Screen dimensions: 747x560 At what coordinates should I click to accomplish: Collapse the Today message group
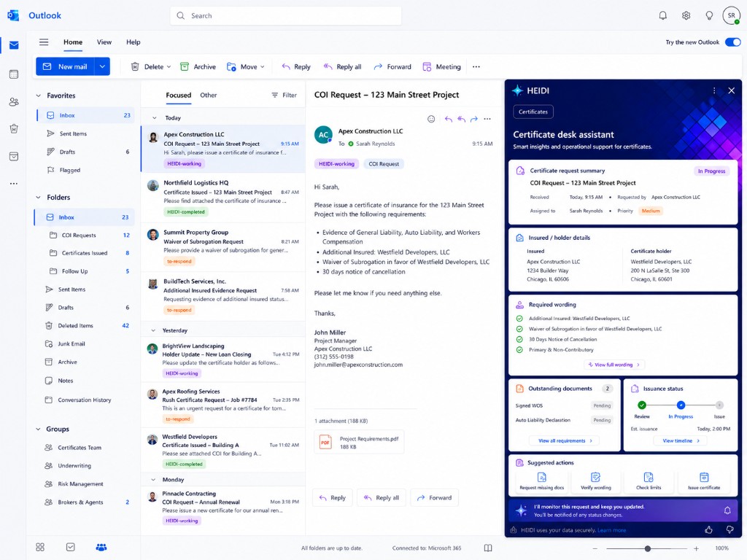click(x=154, y=117)
